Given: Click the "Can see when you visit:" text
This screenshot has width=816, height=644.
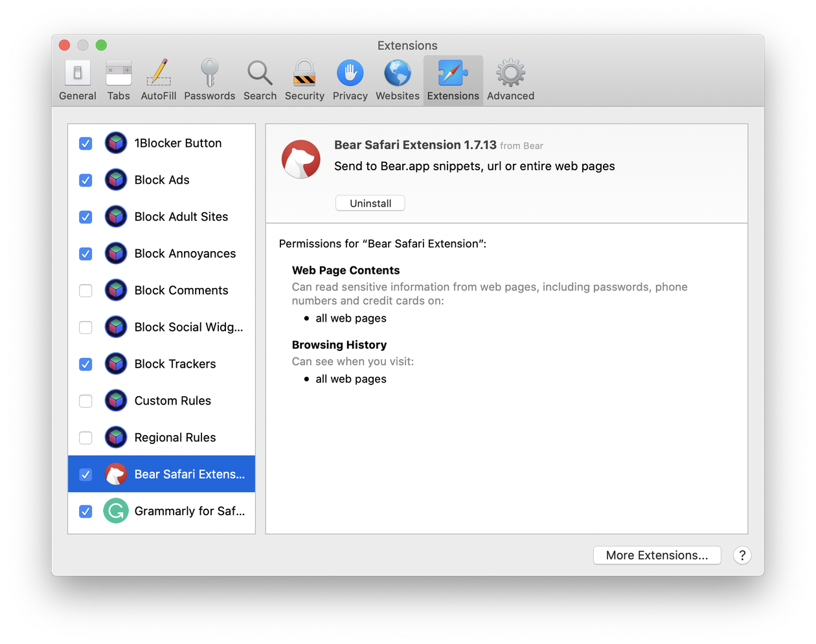Looking at the screenshot, I should tap(353, 362).
